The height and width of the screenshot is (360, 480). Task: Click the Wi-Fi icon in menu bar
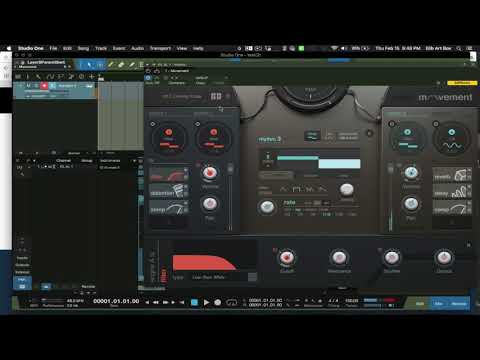coord(334,48)
